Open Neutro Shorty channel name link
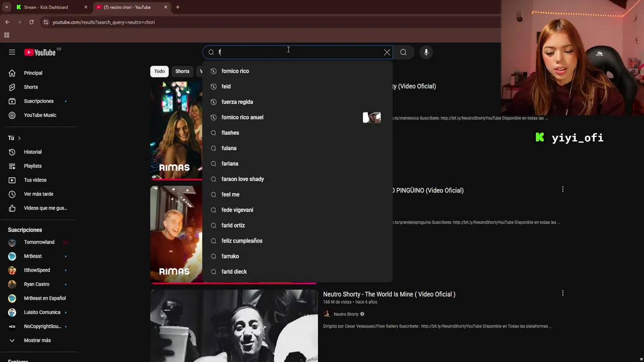Viewport: 644px width, 362px height. click(346, 314)
